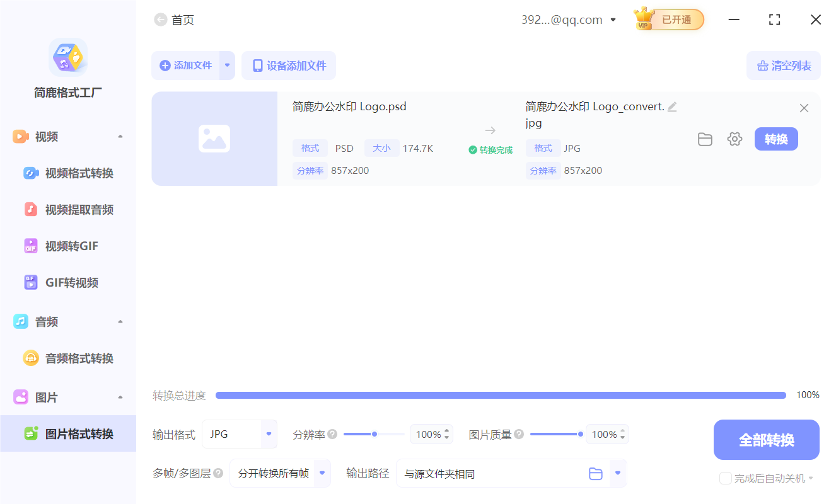The image size is (836, 504).
Task: Expand the 输出格式 JPG dropdown
Action: (267, 434)
